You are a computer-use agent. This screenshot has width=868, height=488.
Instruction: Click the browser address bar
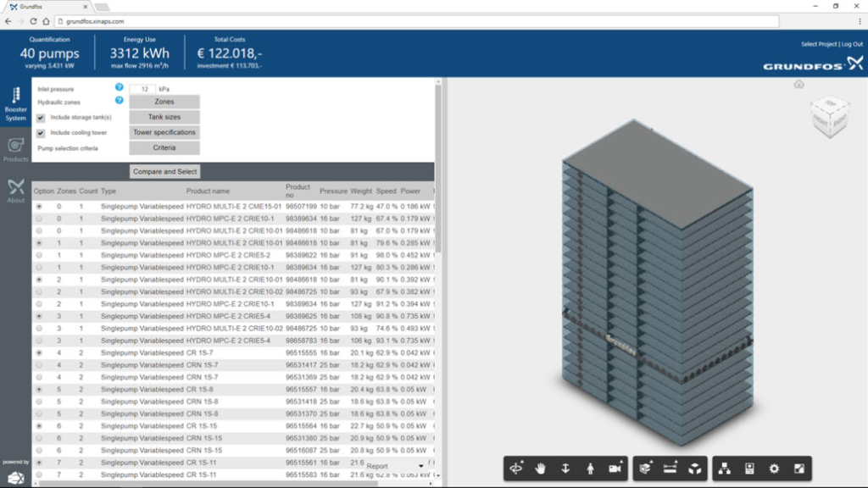coord(416,21)
